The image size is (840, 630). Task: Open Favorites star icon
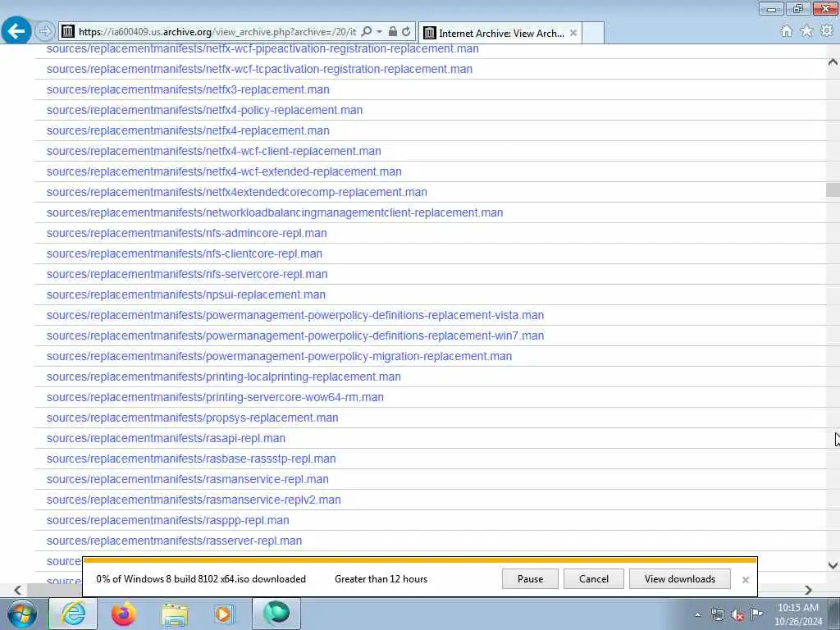click(x=806, y=31)
